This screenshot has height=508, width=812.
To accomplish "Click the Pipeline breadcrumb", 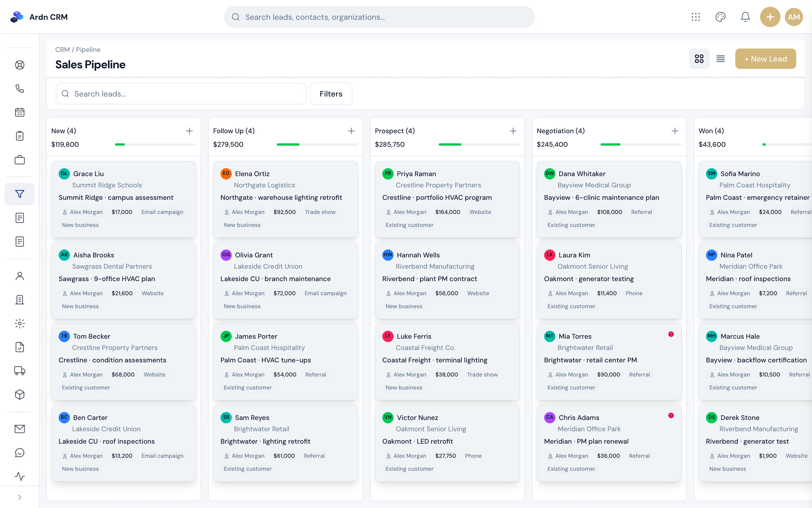I will click(x=88, y=50).
